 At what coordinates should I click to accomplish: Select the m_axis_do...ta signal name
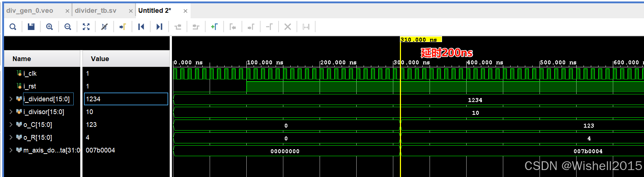click(x=52, y=150)
